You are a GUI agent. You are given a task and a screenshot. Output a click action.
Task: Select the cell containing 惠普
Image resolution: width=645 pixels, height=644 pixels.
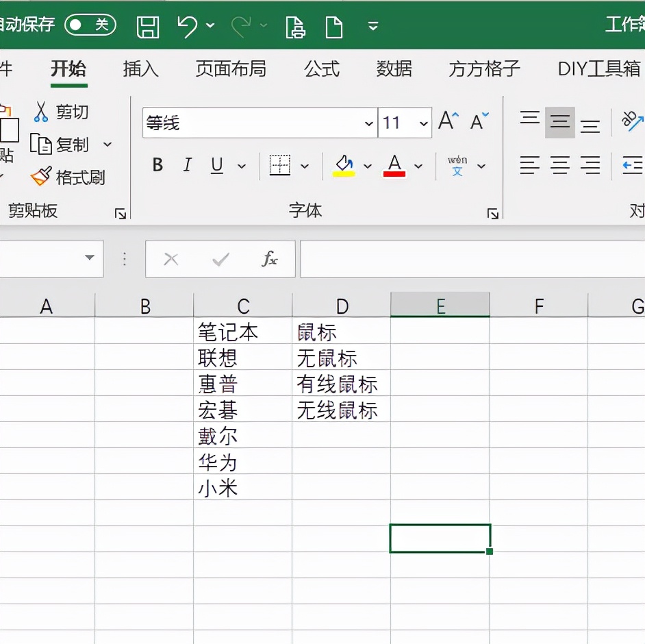click(x=242, y=383)
